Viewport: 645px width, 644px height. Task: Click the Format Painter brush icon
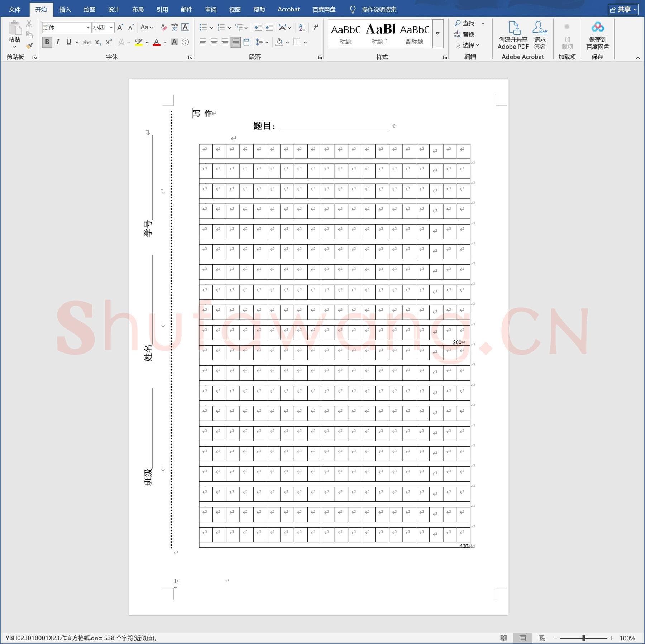pos(29,45)
